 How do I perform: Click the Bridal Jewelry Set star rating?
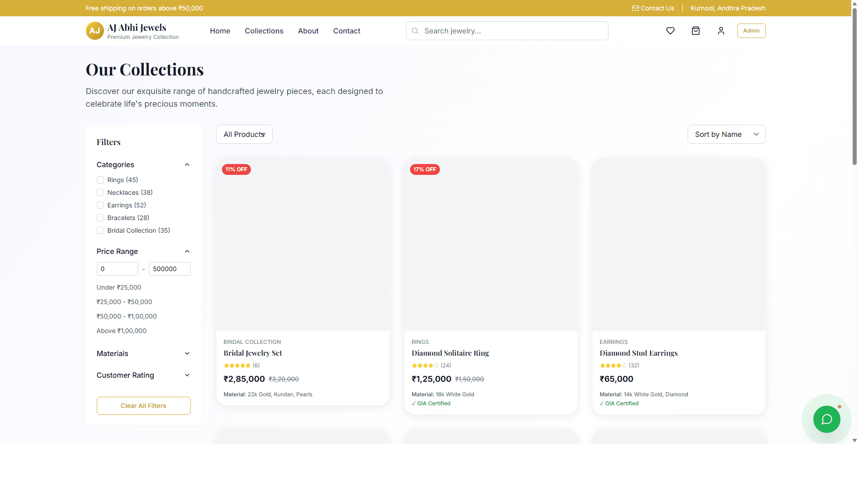click(x=237, y=366)
